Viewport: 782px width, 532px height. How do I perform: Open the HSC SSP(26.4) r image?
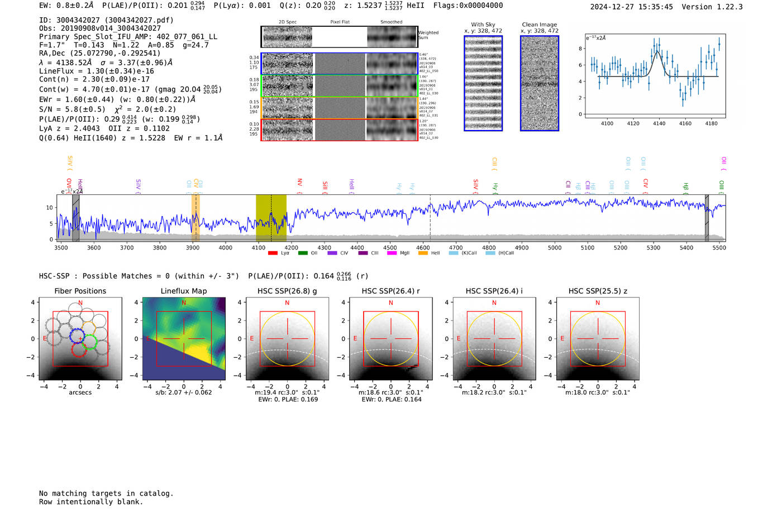click(x=390, y=339)
